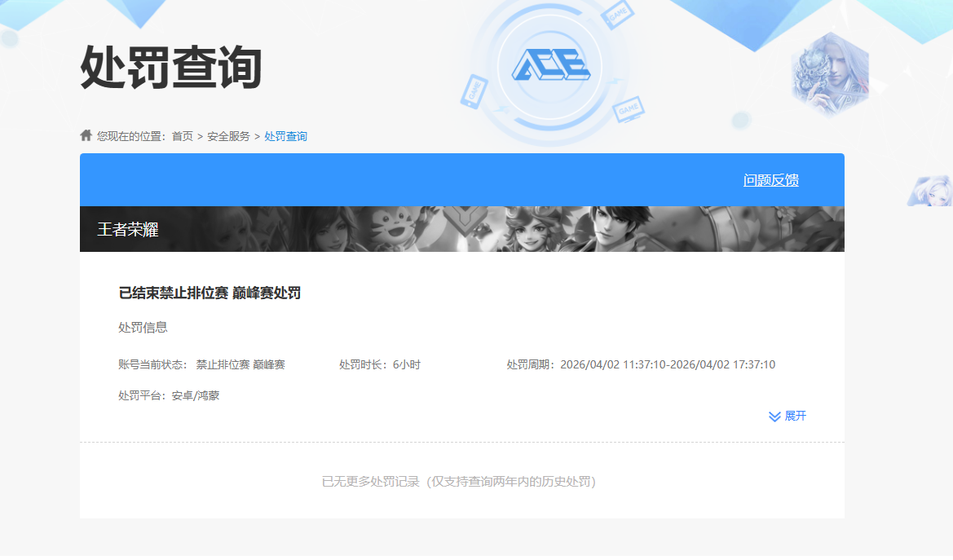953x560 pixels.
Task: Click the ACE logo in the header
Action: 550,65
